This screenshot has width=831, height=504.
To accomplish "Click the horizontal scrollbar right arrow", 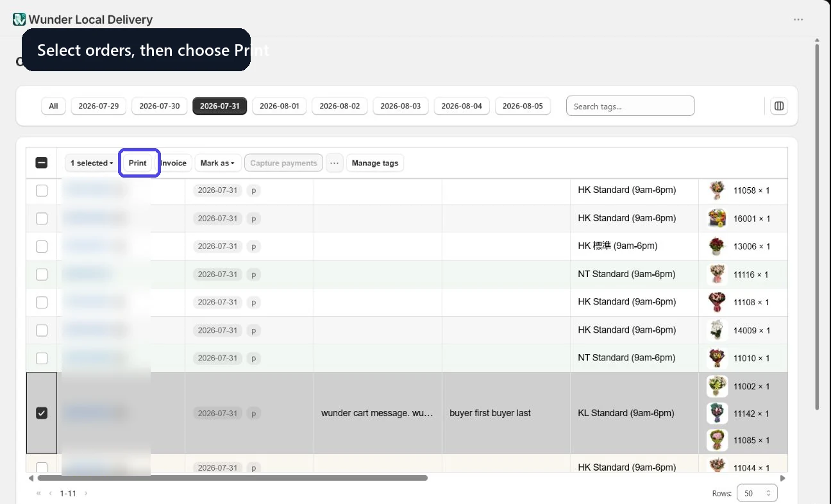I will pyautogui.click(x=782, y=478).
